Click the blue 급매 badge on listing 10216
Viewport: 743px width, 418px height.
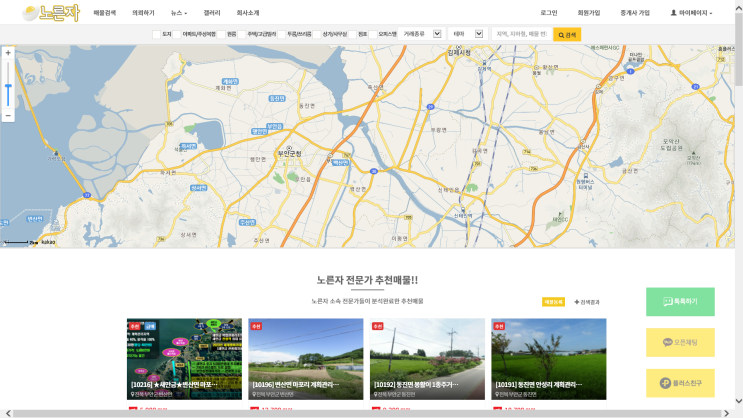point(150,326)
